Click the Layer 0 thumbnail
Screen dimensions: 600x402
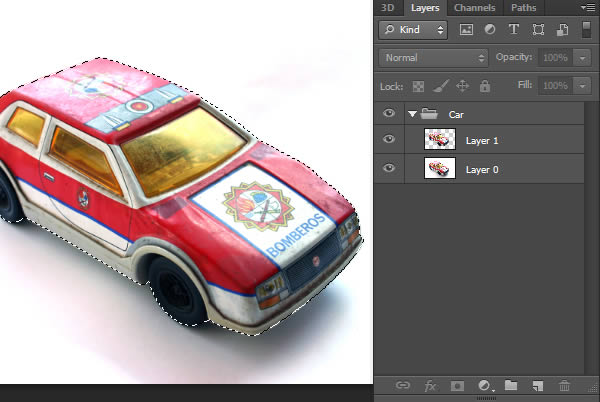click(440, 168)
